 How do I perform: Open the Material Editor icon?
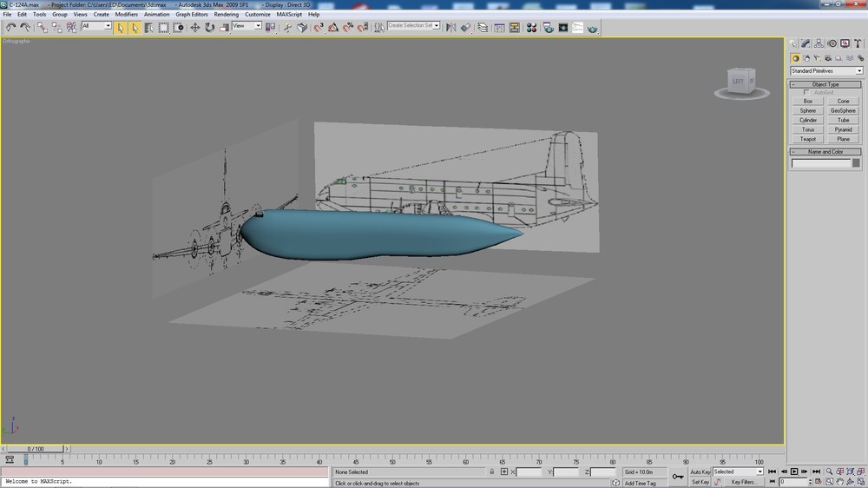tap(531, 28)
